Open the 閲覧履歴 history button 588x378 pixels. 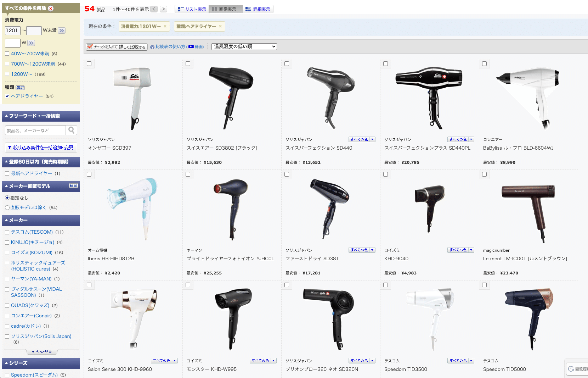pos(577,369)
